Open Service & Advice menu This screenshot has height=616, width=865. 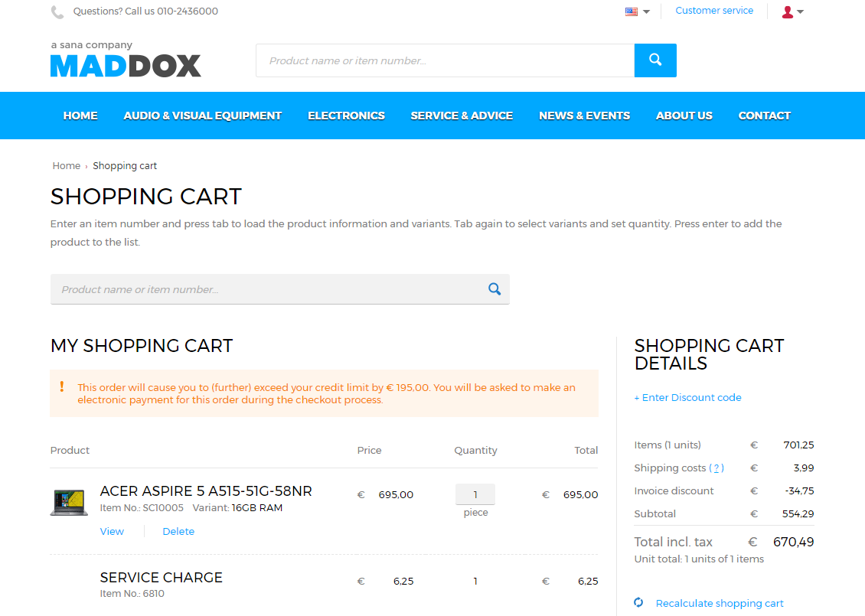[462, 116]
